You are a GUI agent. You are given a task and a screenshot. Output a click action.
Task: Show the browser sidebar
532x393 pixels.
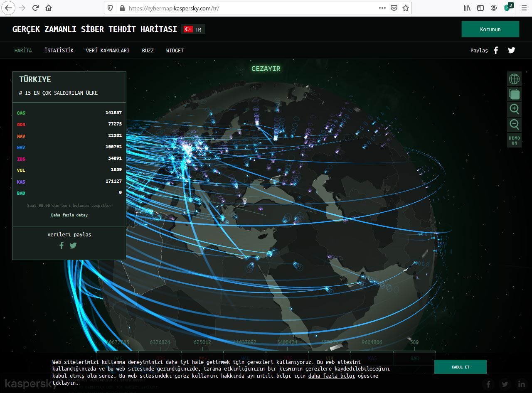coord(480,8)
